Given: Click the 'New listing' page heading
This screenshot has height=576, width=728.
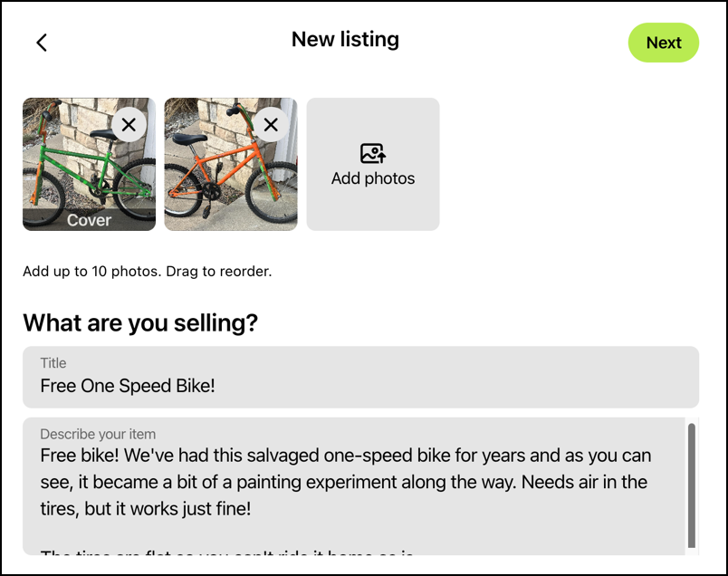Looking at the screenshot, I should coord(345,39).
